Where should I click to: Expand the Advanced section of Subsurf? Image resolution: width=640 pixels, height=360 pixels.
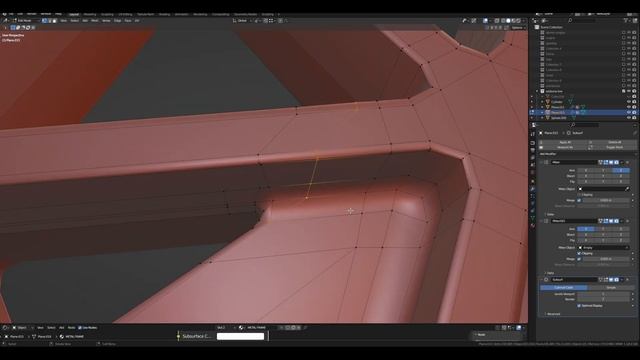coord(553,314)
